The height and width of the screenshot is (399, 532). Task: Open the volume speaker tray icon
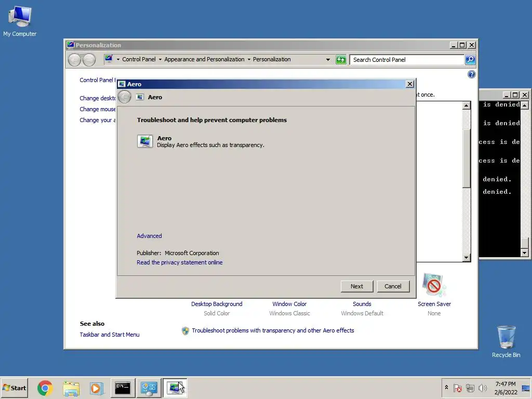(482, 388)
